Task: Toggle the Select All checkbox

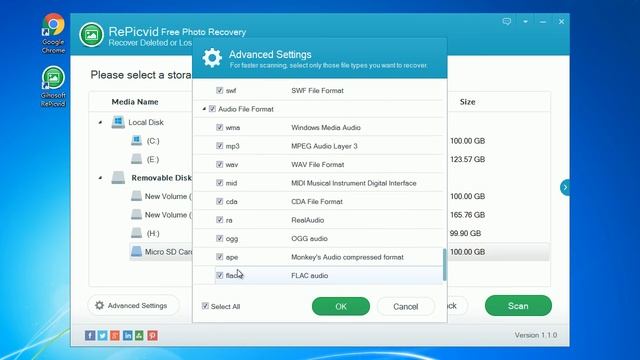Action: [205, 306]
